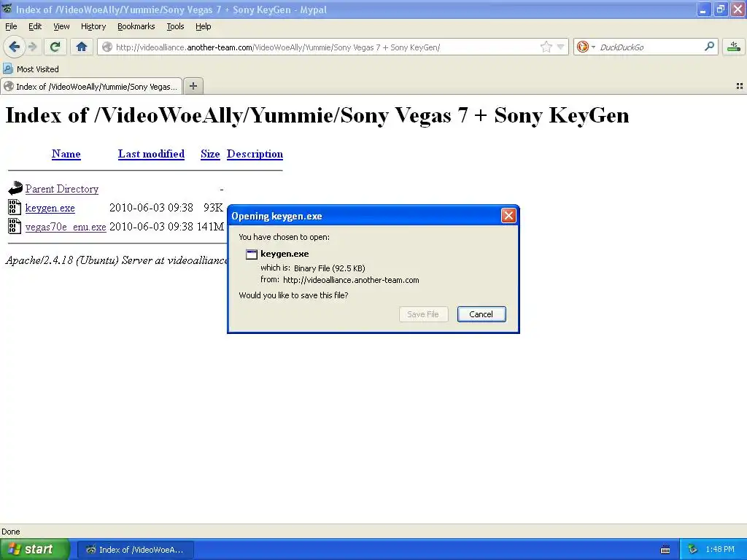Sort listing by Size column
The height and width of the screenshot is (560, 747).
(210, 154)
